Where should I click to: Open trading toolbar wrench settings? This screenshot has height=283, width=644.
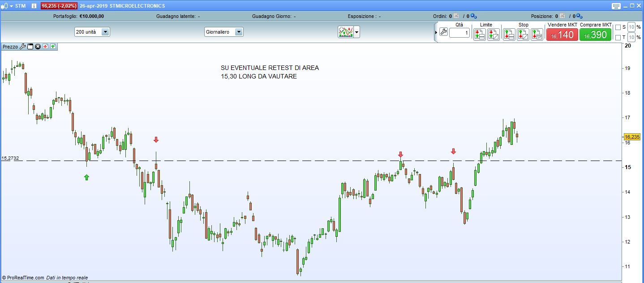(x=443, y=32)
